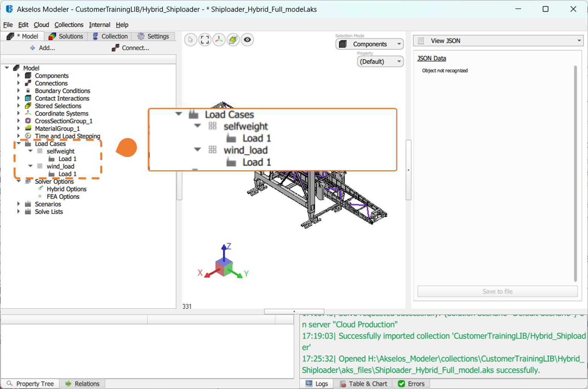
Task: Click the Save to file button
Action: [x=498, y=291]
